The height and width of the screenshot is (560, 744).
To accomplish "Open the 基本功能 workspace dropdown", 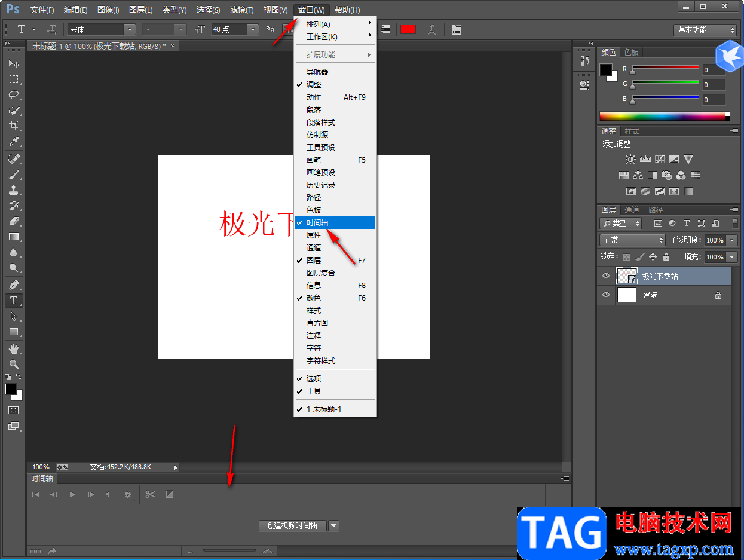I will 705,30.
